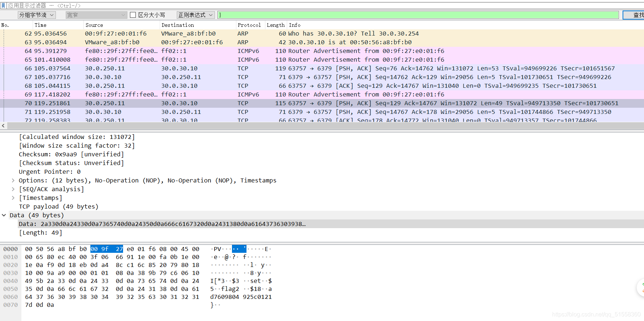Select packet 68 TCP ACK row
This screenshot has height=321, width=644.
322,86
